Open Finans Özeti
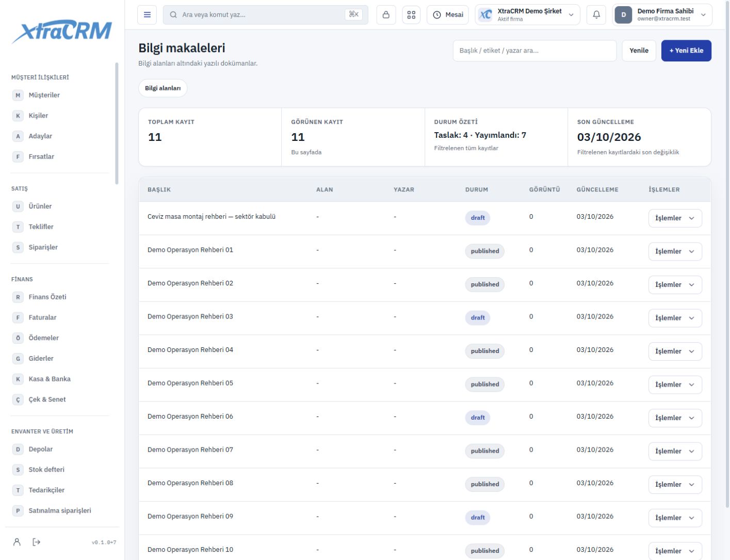730x560 pixels. point(60,297)
